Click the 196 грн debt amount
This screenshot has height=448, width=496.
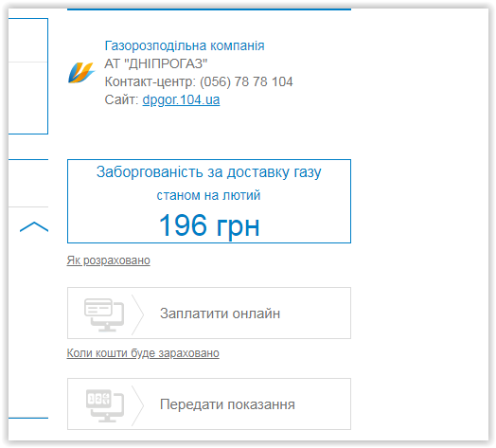point(209,225)
